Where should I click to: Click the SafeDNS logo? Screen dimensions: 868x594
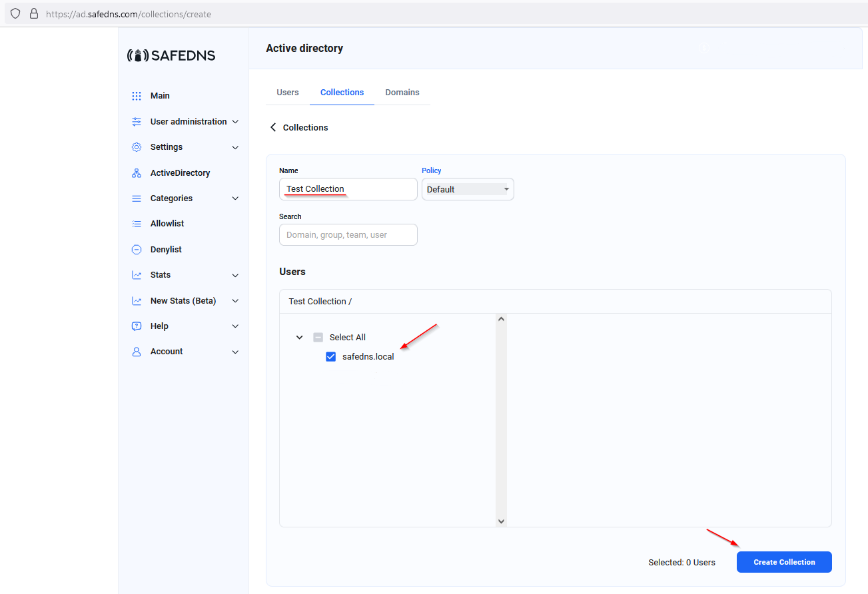(x=171, y=56)
